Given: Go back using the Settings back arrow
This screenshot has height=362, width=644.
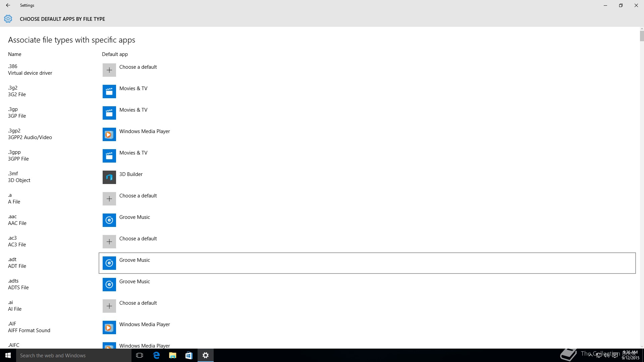Looking at the screenshot, I should click(8, 5).
